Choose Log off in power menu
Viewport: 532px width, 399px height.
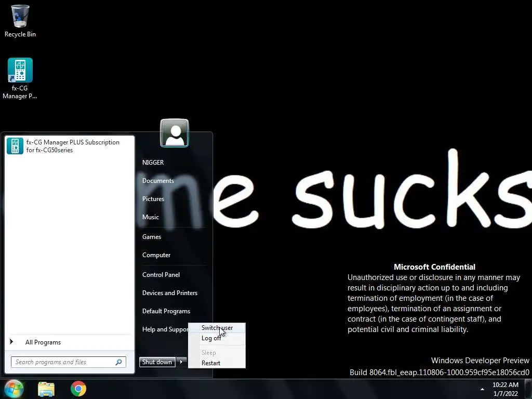217,338
